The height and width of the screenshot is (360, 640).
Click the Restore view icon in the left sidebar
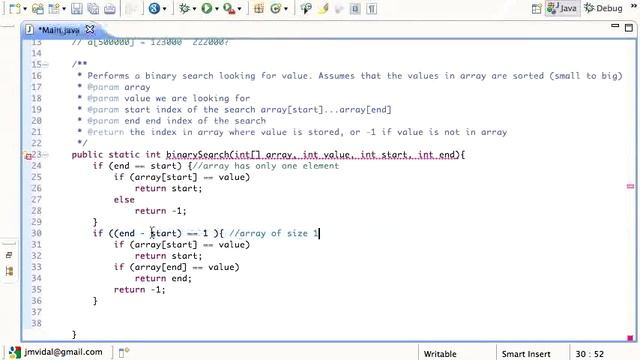tap(9, 255)
